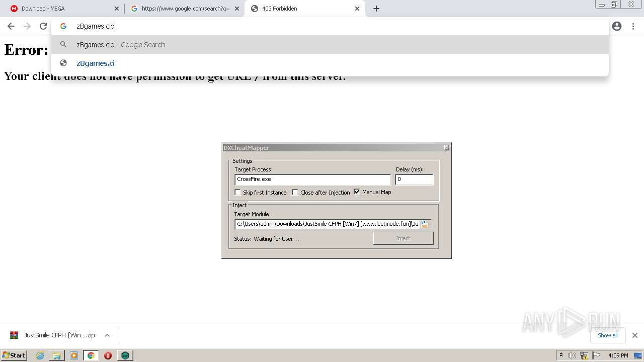
Task: Enable the Close after Injection checkbox
Action: point(295,193)
